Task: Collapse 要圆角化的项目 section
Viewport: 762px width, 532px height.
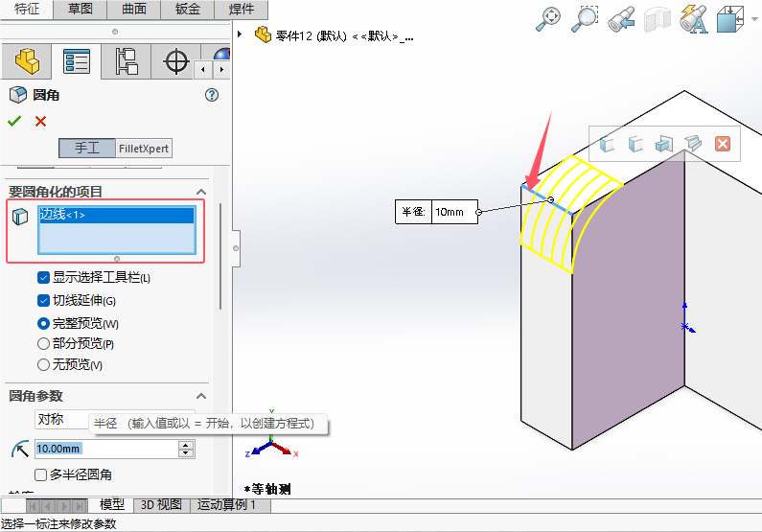Action: coord(201,192)
